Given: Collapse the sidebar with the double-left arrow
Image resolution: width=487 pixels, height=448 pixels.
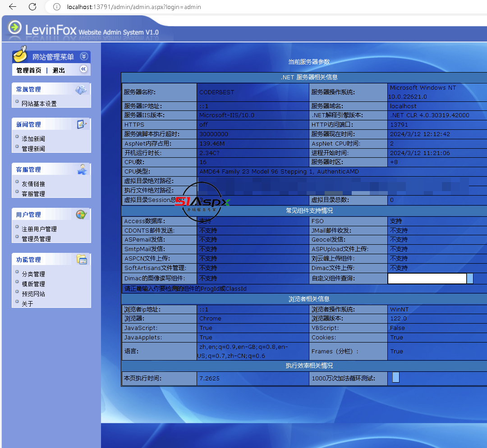Looking at the screenshot, I should pos(83,69).
